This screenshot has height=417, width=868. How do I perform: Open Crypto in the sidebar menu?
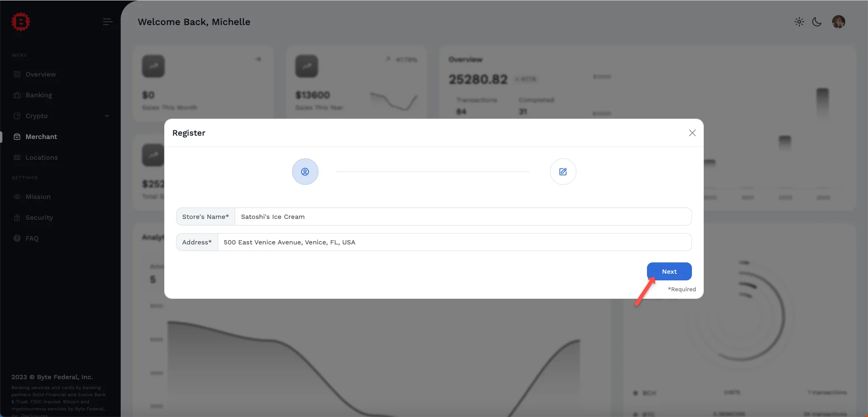[36, 116]
